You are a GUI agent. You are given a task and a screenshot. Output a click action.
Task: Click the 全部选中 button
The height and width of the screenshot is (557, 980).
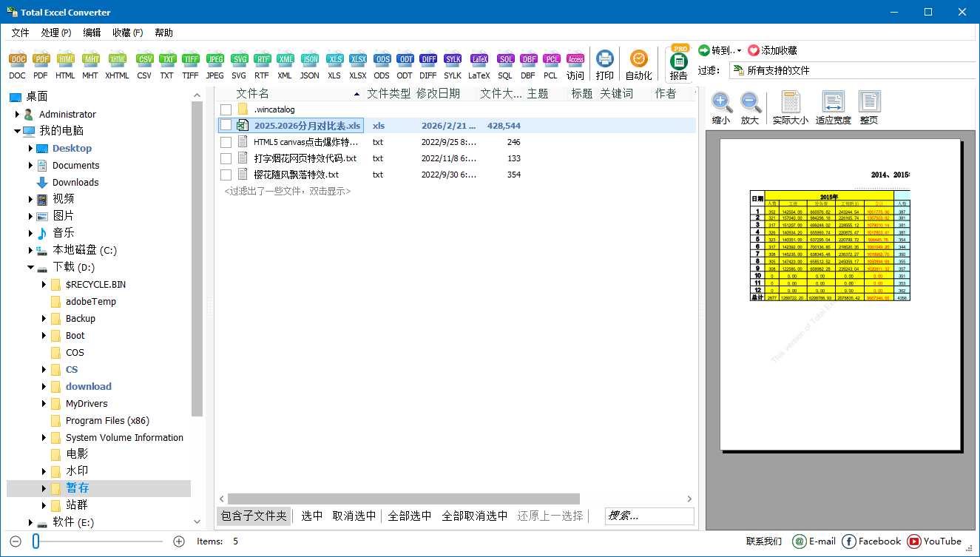409,516
